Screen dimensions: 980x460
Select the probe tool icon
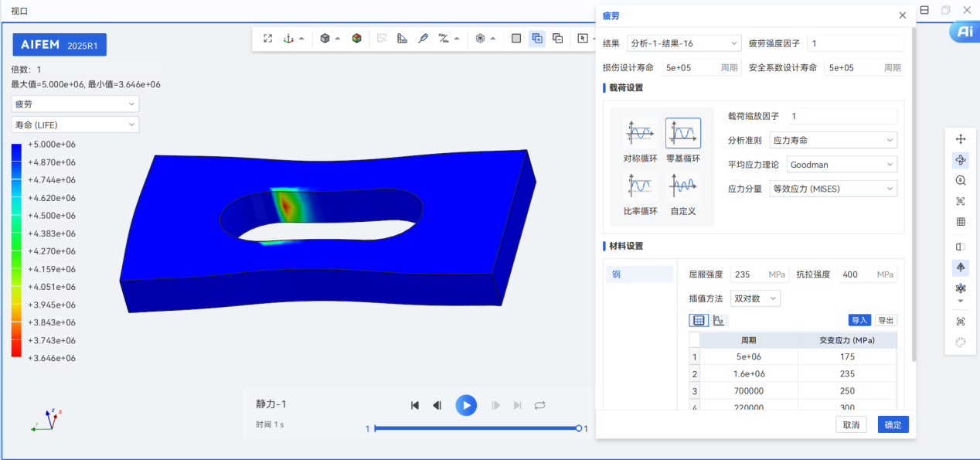tap(423, 39)
